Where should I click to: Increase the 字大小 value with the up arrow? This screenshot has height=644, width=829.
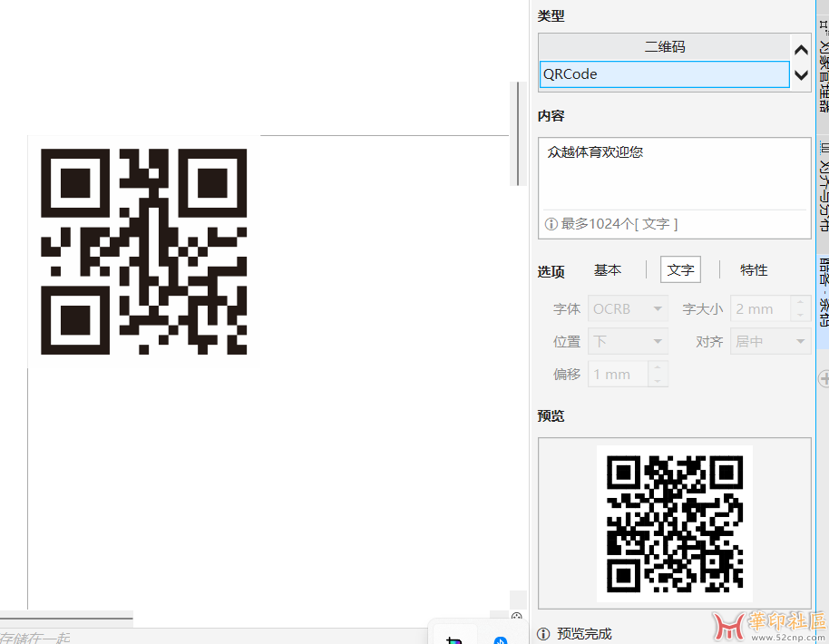tap(801, 302)
